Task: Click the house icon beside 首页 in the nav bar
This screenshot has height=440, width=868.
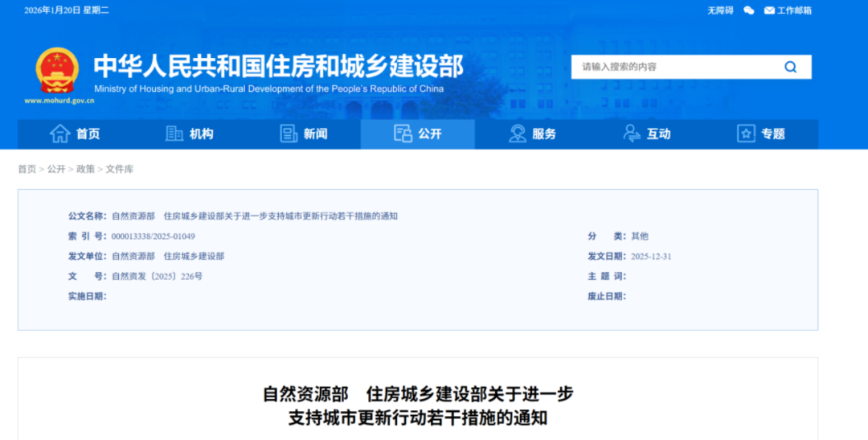Action: pyautogui.click(x=60, y=134)
